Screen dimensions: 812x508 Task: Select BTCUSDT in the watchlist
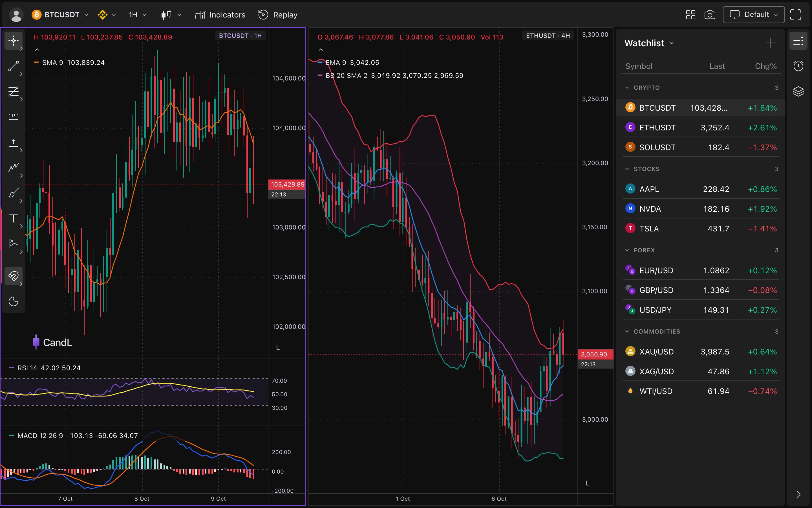click(x=701, y=108)
